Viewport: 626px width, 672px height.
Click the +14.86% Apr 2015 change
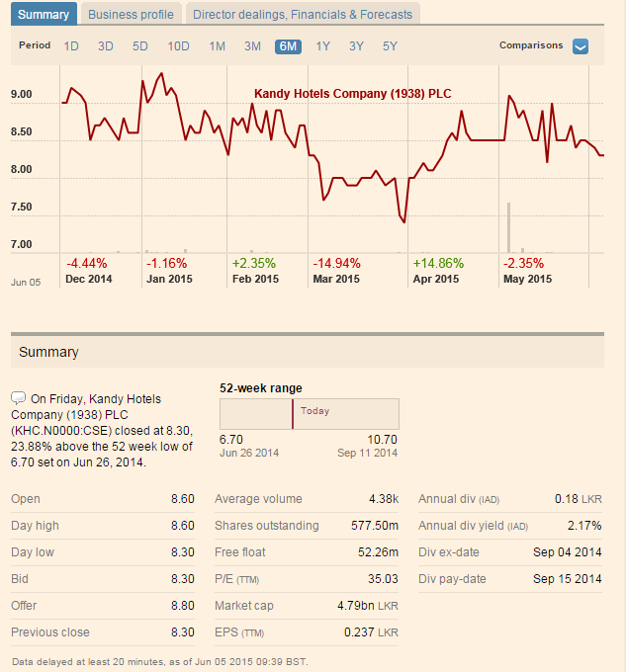click(438, 263)
